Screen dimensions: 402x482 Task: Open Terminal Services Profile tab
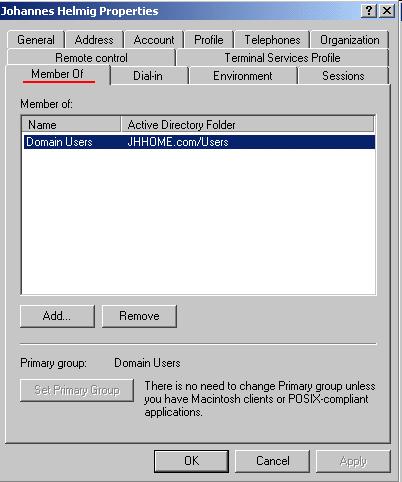click(282, 58)
